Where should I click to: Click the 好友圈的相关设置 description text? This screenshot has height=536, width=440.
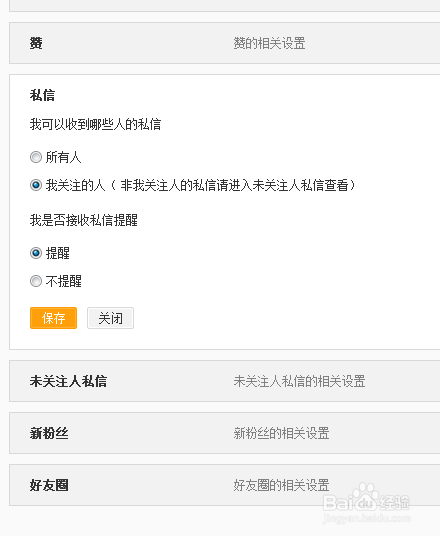click(281, 485)
